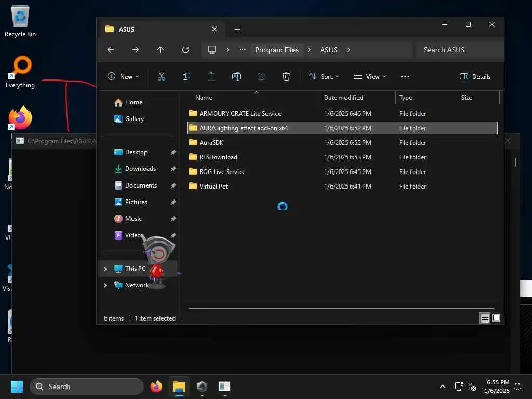Click Program Files in breadcrumb
The image size is (532, 399).
[277, 50]
